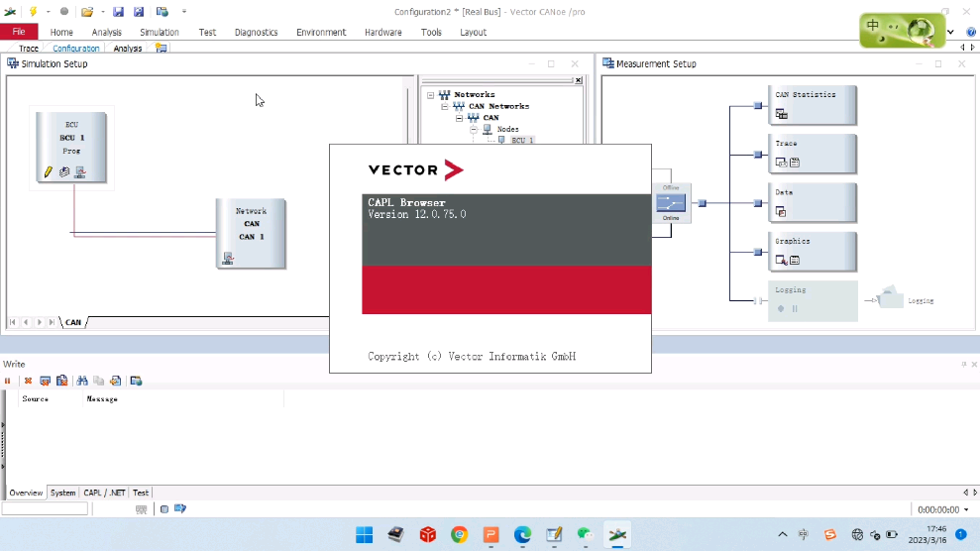980x551 pixels.
Task: Switch to the Trace desktop tab
Action: 28,49
